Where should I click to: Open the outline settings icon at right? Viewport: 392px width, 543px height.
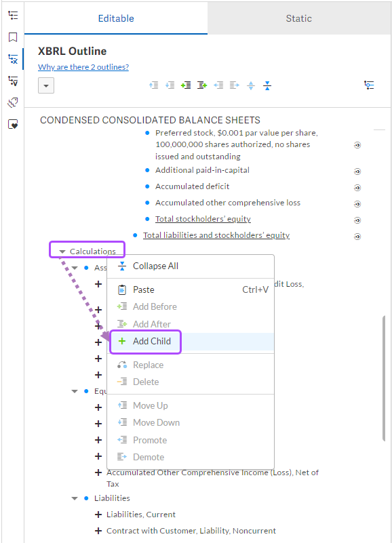click(x=369, y=85)
